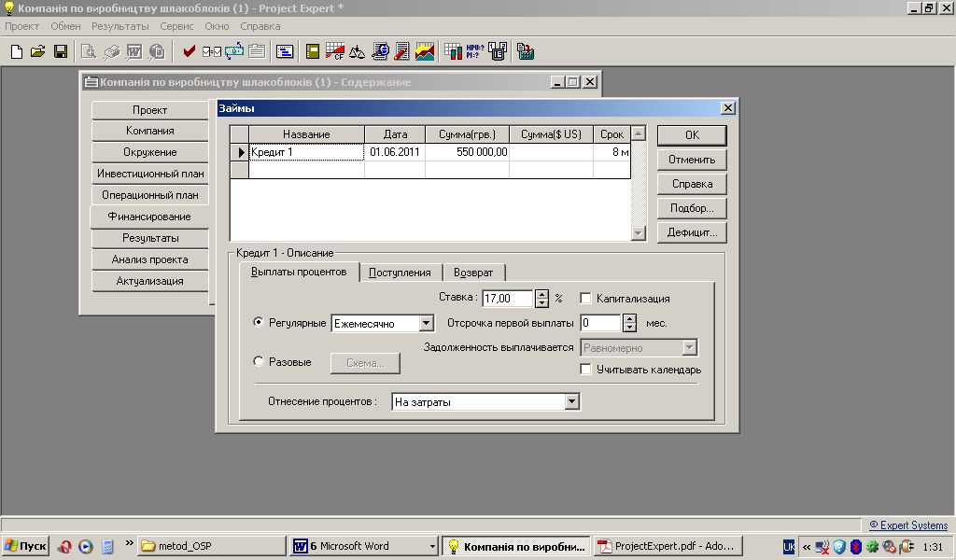
Task: Click the green book toolbar icon
Action: pyautogui.click(x=312, y=51)
